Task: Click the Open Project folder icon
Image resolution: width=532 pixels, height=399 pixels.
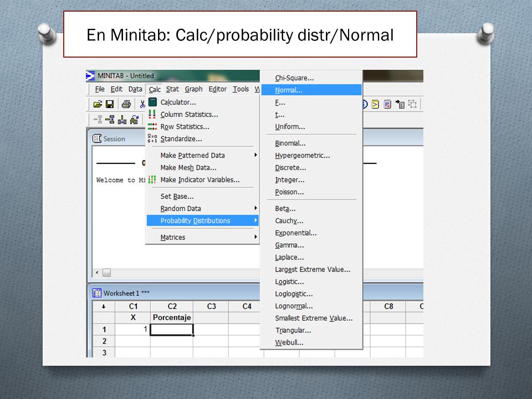Action: point(98,104)
